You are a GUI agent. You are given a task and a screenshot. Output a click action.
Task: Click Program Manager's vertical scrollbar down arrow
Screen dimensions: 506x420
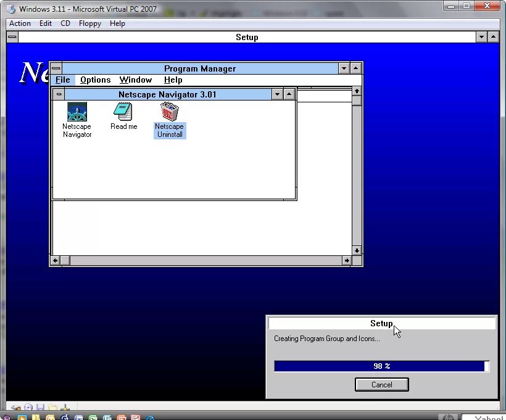pyautogui.click(x=357, y=250)
